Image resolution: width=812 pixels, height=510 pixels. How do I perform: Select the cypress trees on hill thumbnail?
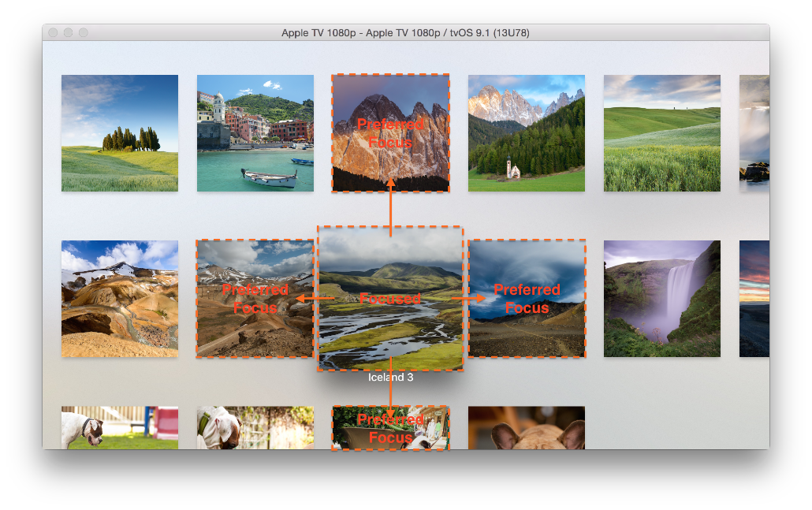coord(120,133)
